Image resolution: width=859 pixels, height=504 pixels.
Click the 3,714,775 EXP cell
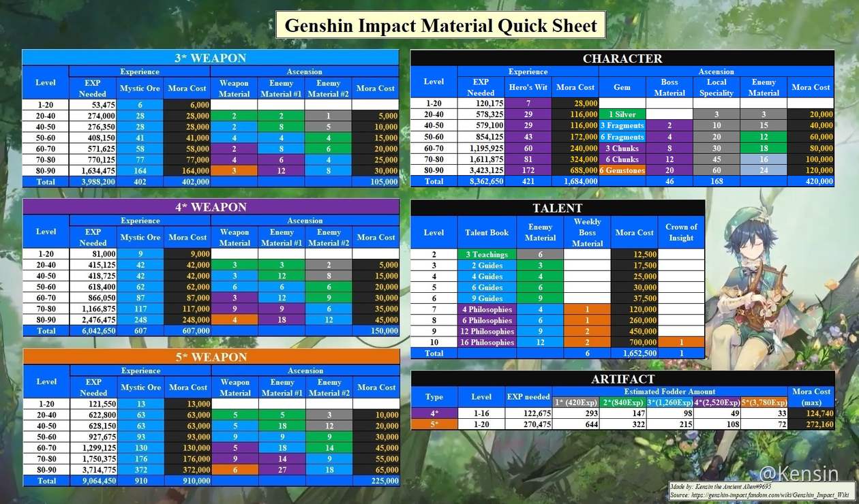[93, 469]
